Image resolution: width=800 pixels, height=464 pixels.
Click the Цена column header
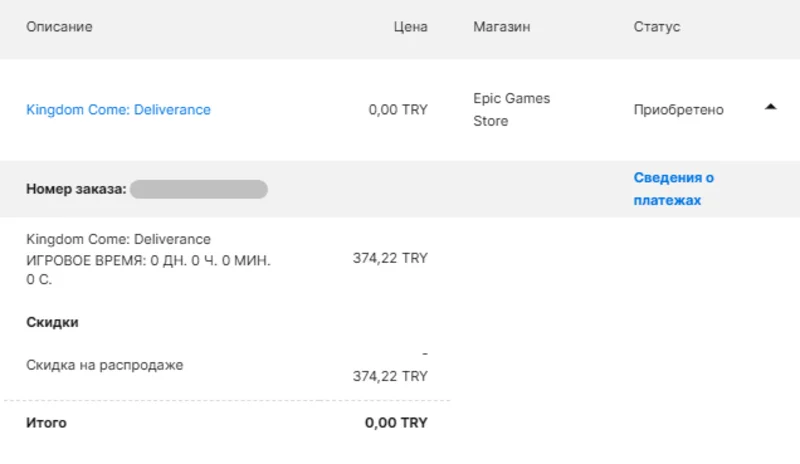pos(410,27)
